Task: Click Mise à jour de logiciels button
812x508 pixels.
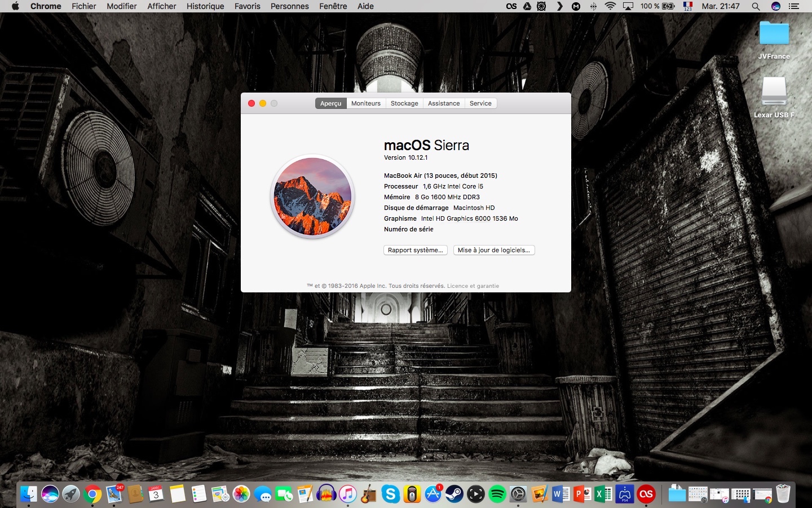Action: (493, 250)
